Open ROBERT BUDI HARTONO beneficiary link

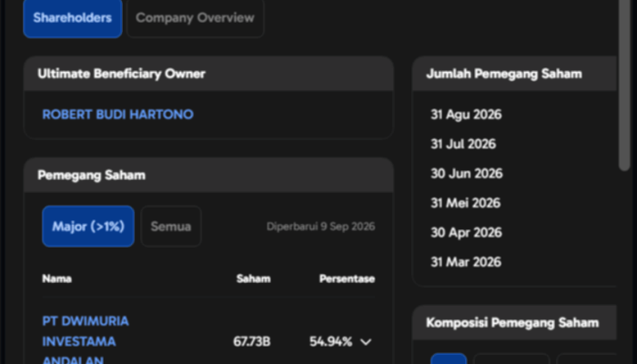pos(117,115)
